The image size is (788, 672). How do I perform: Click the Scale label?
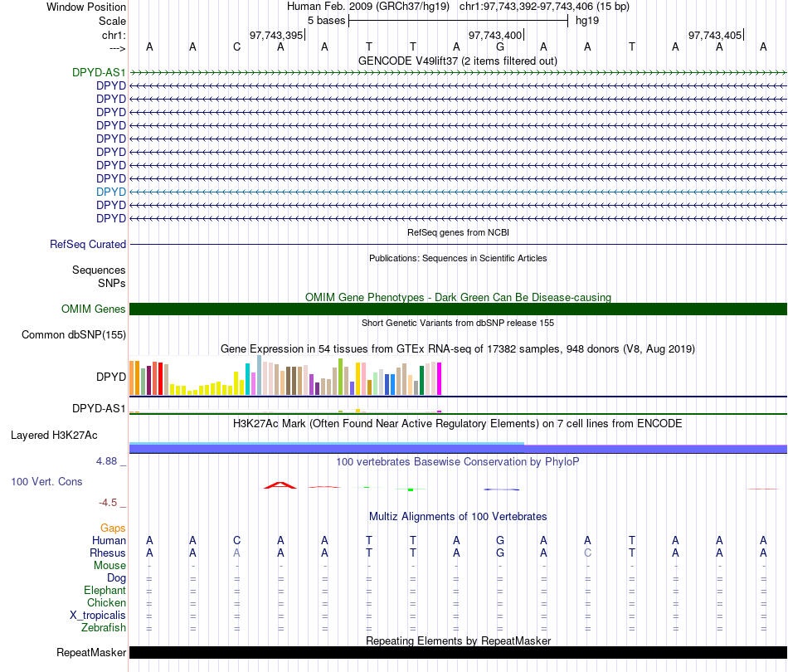point(113,21)
